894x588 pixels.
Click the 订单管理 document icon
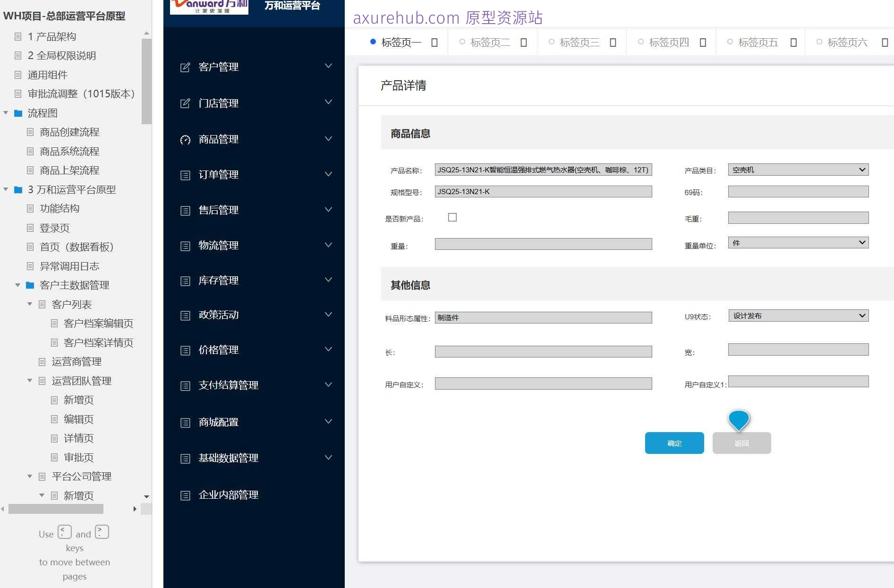click(185, 175)
